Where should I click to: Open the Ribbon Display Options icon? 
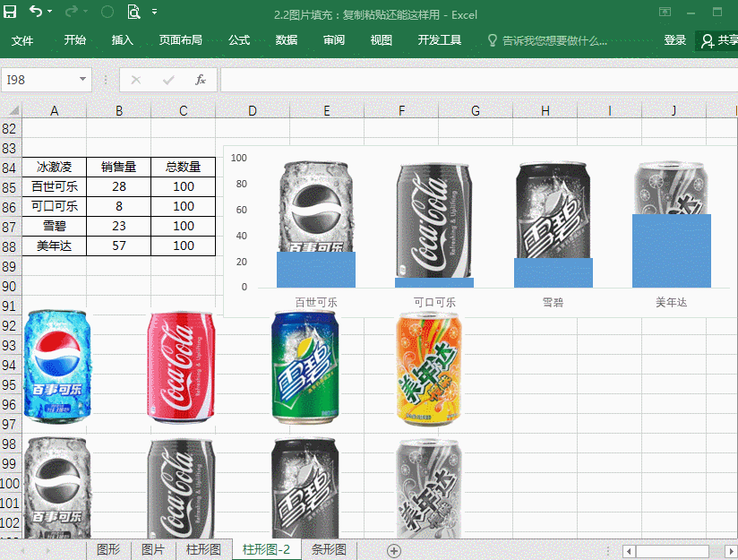[665, 12]
